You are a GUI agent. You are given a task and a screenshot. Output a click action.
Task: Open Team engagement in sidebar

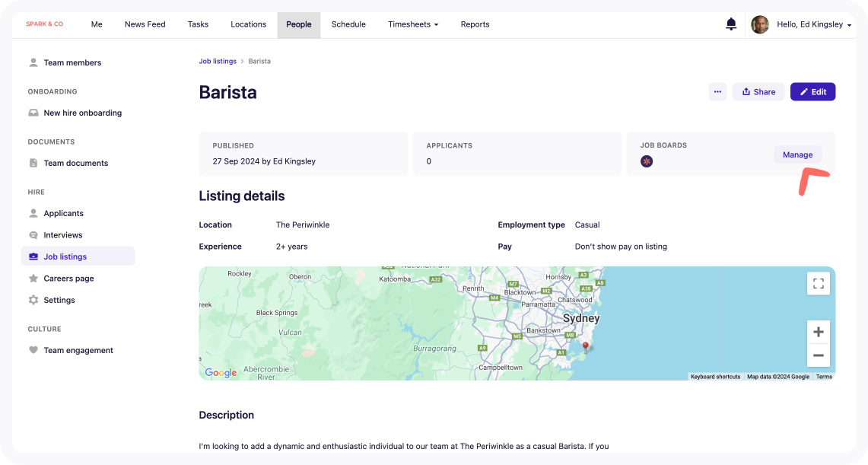[x=78, y=350]
